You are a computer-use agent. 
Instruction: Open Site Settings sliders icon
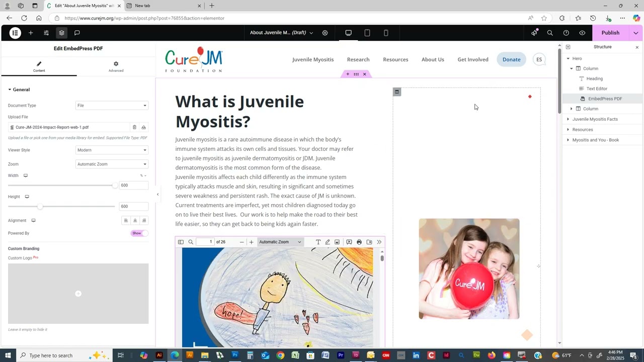[x=46, y=33]
